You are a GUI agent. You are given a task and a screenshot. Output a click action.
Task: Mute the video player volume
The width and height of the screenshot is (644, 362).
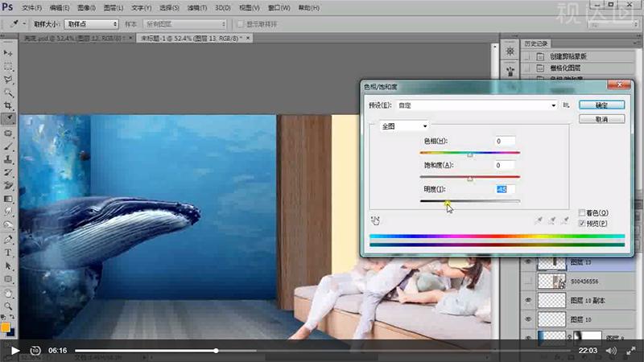click(611, 351)
